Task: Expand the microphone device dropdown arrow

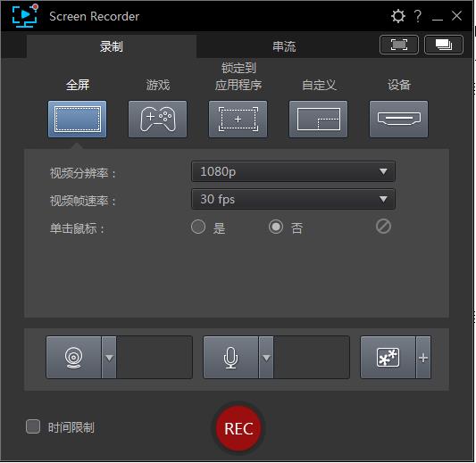Action: (266, 358)
